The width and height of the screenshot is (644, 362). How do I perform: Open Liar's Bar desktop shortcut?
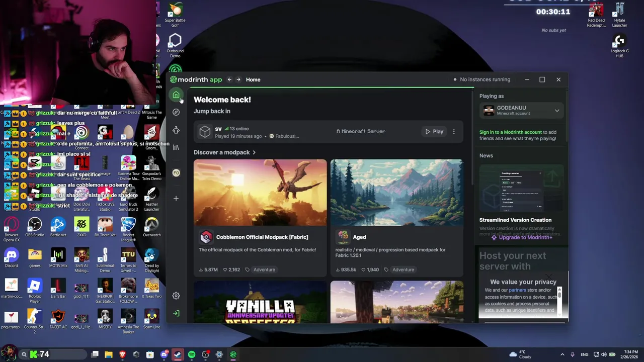pyautogui.click(x=58, y=288)
